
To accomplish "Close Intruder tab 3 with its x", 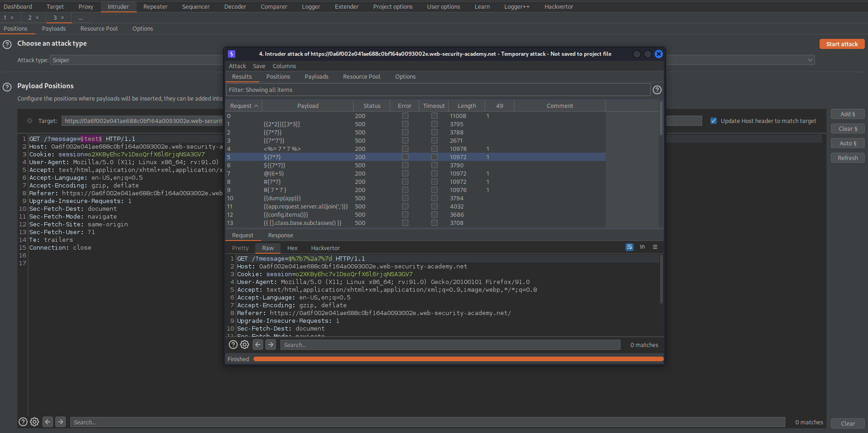I will pyautogui.click(x=63, y=18).
